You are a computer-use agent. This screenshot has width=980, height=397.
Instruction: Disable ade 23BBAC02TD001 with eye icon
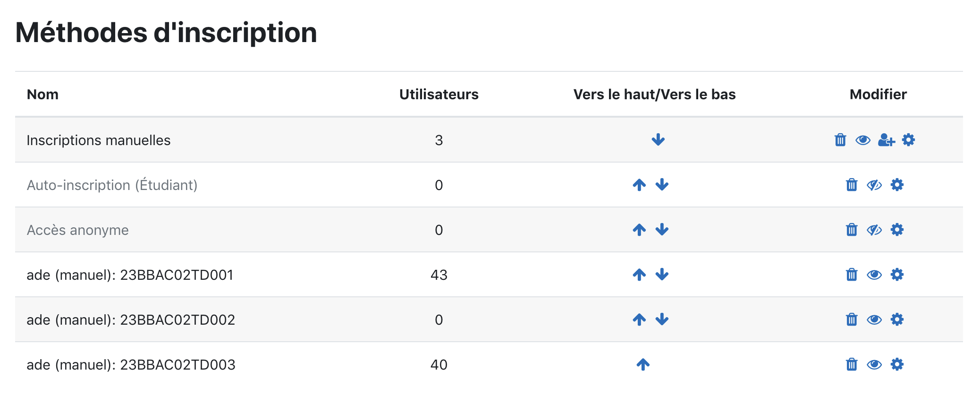point(874,275)
